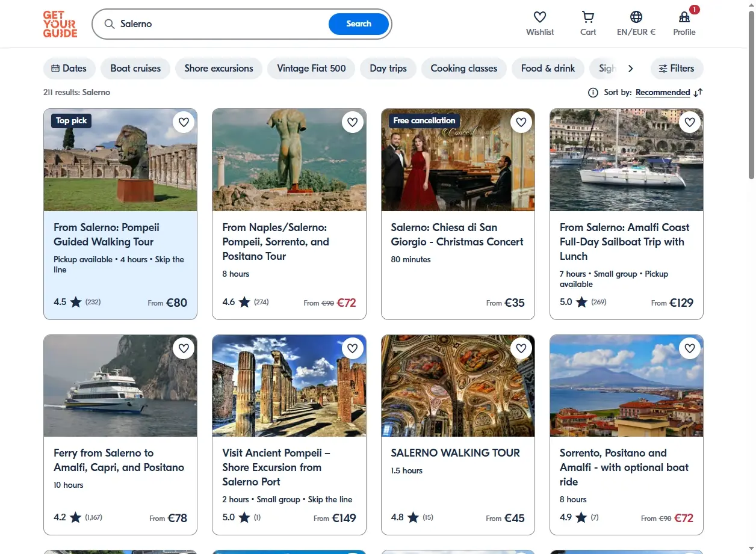756x554 pixels.
Task: Open the Recommended sort dropdown
Action: tap(663, 93)
